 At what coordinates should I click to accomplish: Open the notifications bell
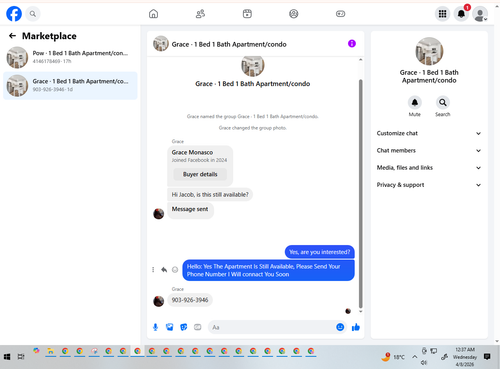(x=462, y=14)
